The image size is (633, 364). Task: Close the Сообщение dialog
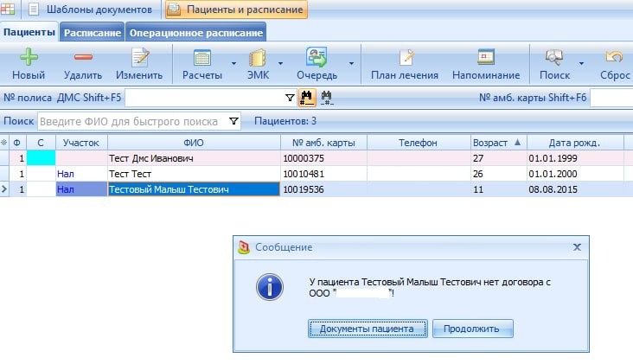[577, 247]
